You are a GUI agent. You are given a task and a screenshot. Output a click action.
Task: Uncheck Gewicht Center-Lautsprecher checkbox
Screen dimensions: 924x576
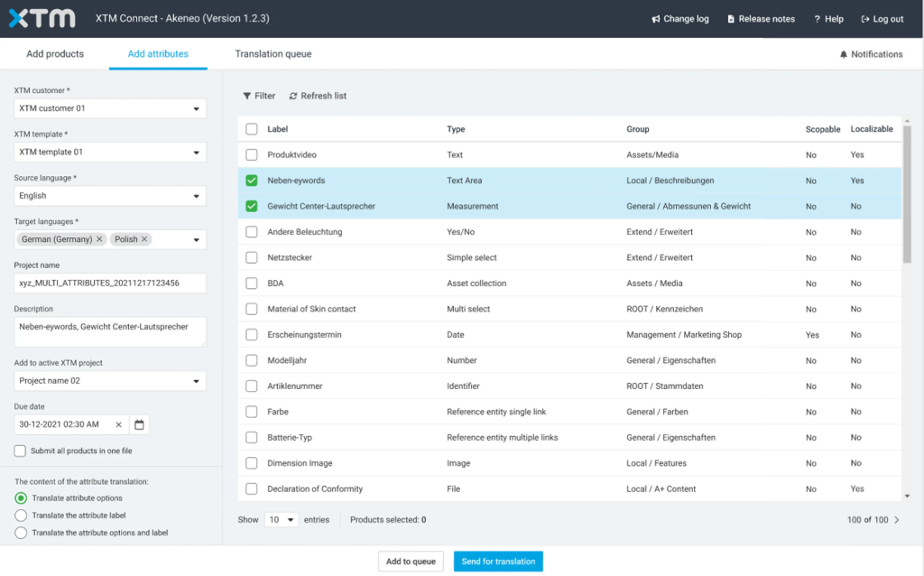point(252,207)
